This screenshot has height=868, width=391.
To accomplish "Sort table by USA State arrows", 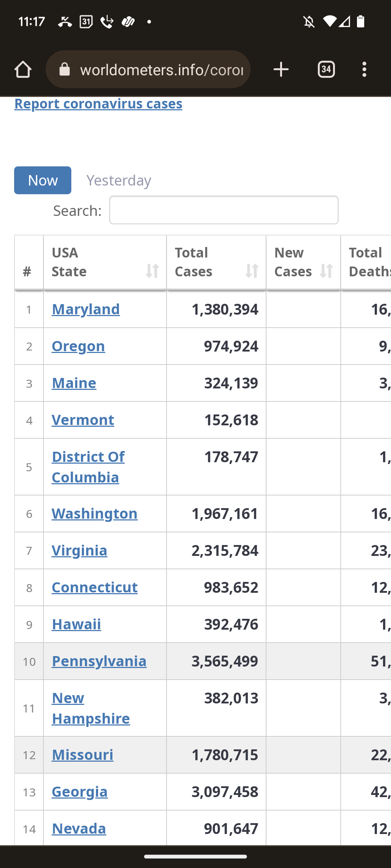I will [152, 271].
